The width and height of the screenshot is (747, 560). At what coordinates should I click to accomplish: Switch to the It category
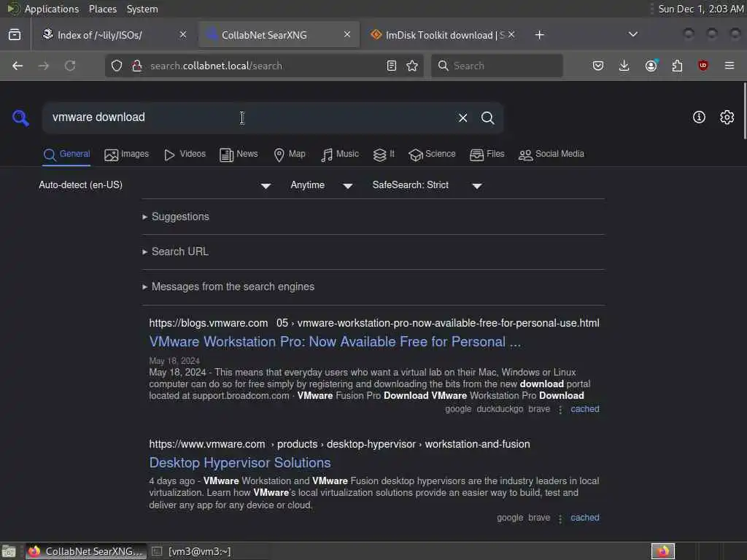[384, 155]
